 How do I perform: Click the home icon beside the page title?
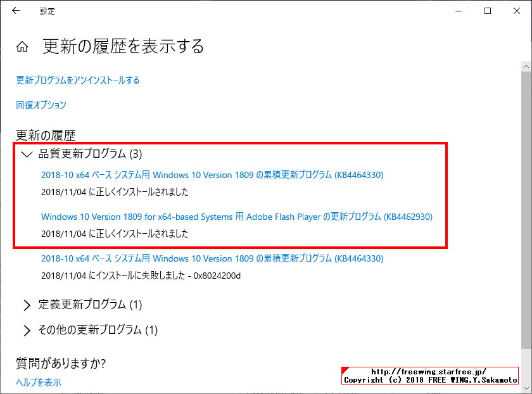[22, 46]
